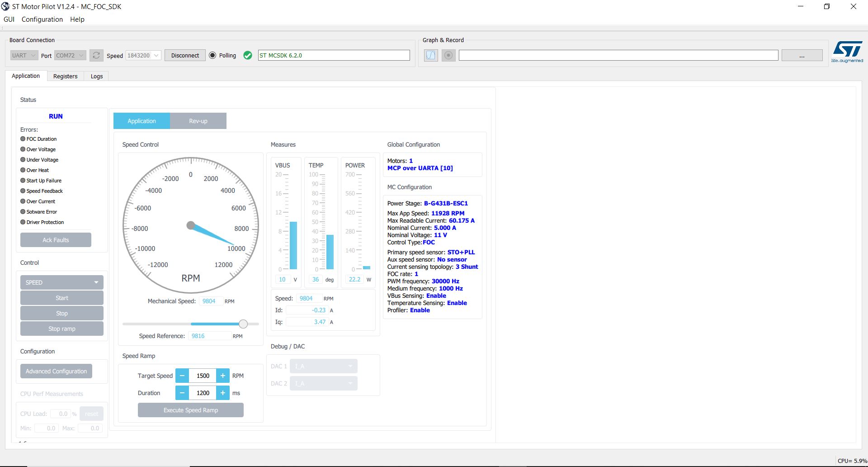Viewport: 868px width, 467px height.
Task: Open the Configuration menu
Action: (42, 19)
